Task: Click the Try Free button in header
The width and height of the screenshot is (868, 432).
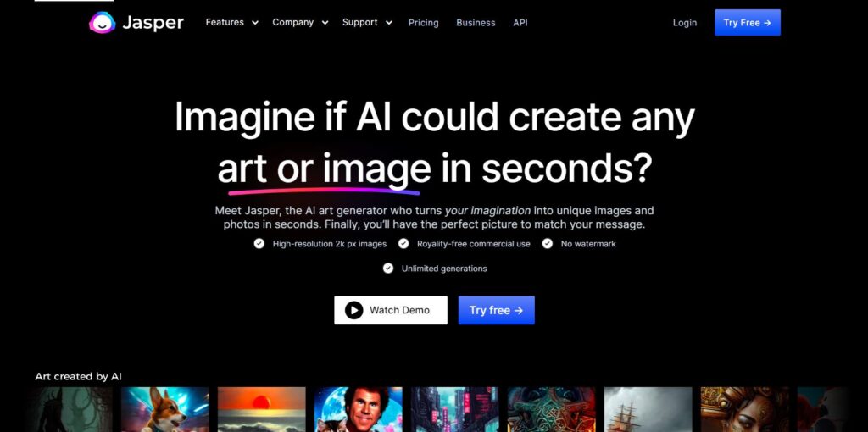Action: click(x=748, y=23)
